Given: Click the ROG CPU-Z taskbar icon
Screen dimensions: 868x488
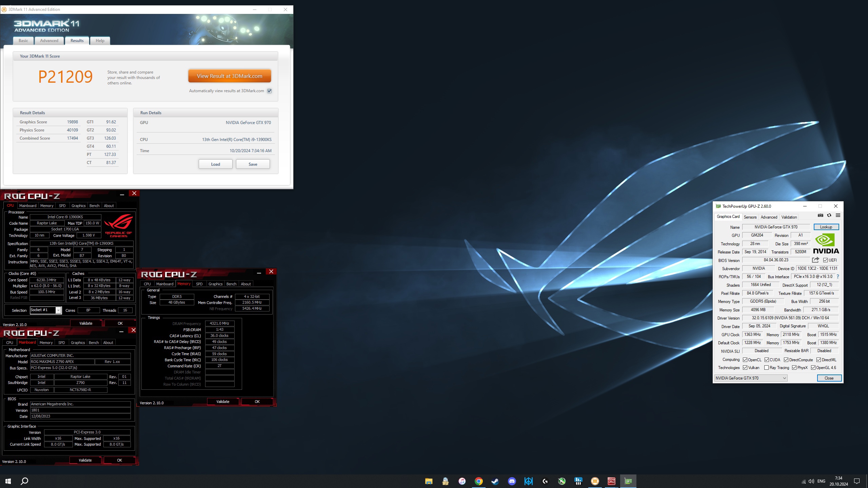Looking at the screenshot, I should (611, 481).
